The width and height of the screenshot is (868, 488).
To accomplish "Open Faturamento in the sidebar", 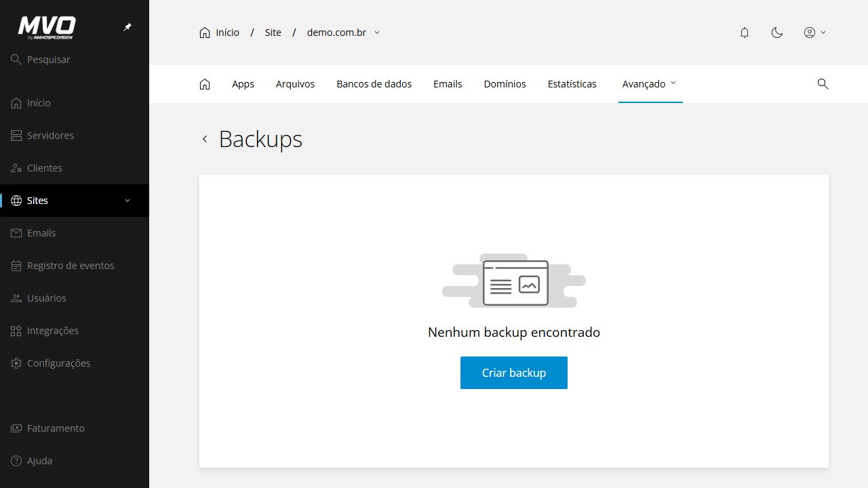I will (75, 428).
